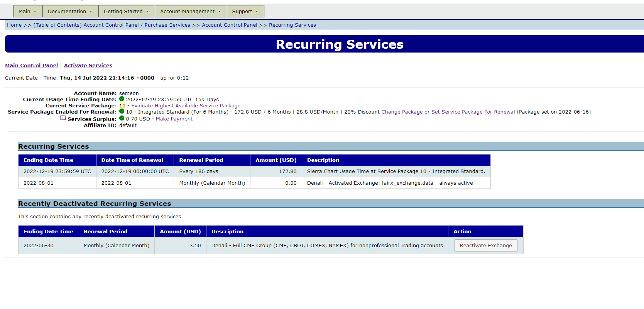Open the Main Control Panel link
This screenshot has width=644, height=309.
(32, 66)
